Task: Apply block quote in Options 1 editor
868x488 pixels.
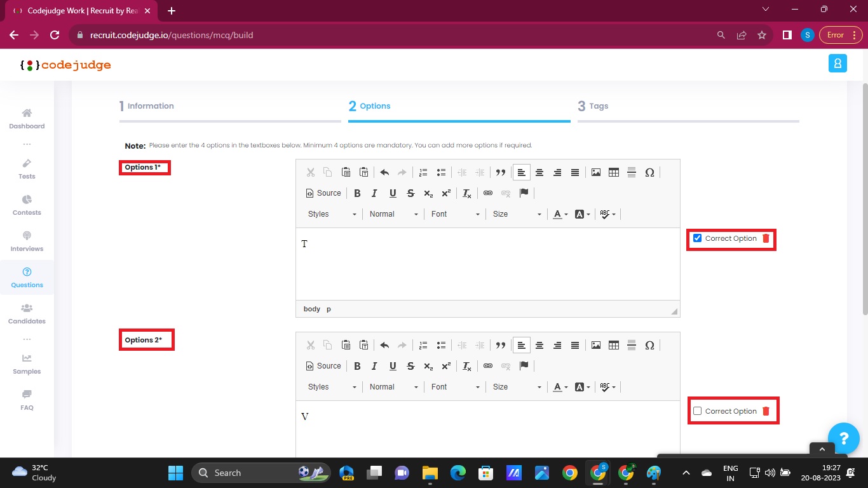Action: (501, 172)
